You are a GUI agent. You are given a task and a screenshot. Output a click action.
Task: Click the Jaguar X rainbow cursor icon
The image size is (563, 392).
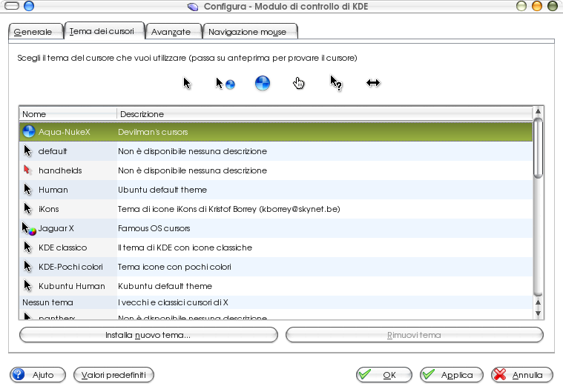(29, 228)
